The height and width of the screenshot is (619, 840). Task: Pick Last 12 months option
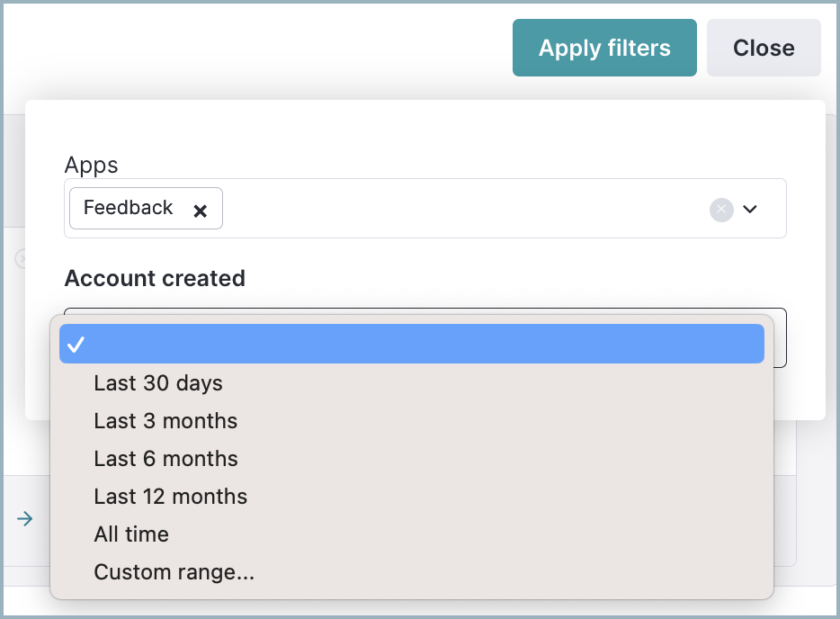pyautogui.click(x=411, y=497)
